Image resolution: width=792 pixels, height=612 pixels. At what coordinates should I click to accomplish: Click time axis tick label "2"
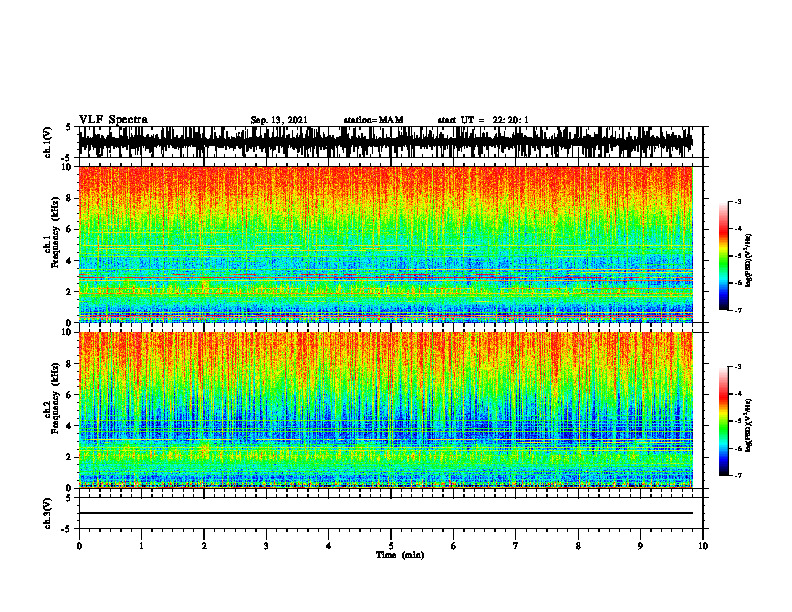pos(204,546)
